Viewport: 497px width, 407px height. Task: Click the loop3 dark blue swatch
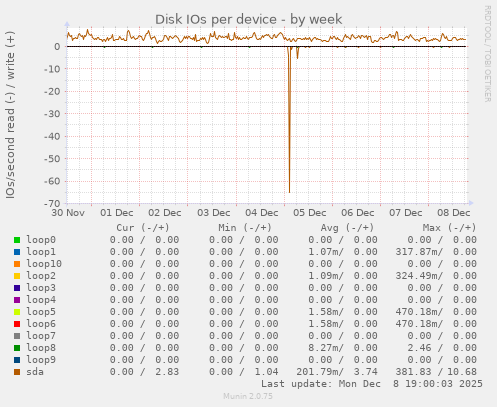[17, 288]
